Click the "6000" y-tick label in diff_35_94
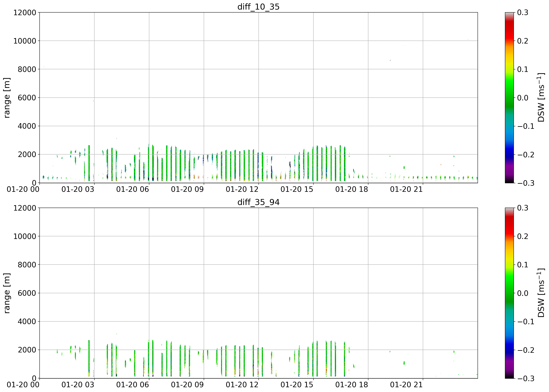Viewport: 549px width, 392px height. (27, 293)
